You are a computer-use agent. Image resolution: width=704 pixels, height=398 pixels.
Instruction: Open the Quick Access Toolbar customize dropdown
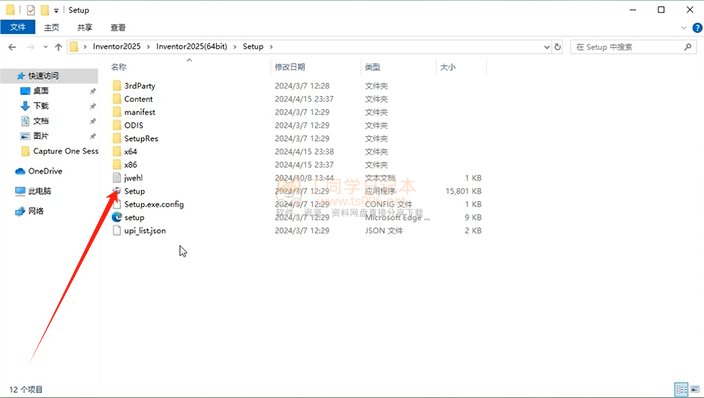click(x=56, y=10)
